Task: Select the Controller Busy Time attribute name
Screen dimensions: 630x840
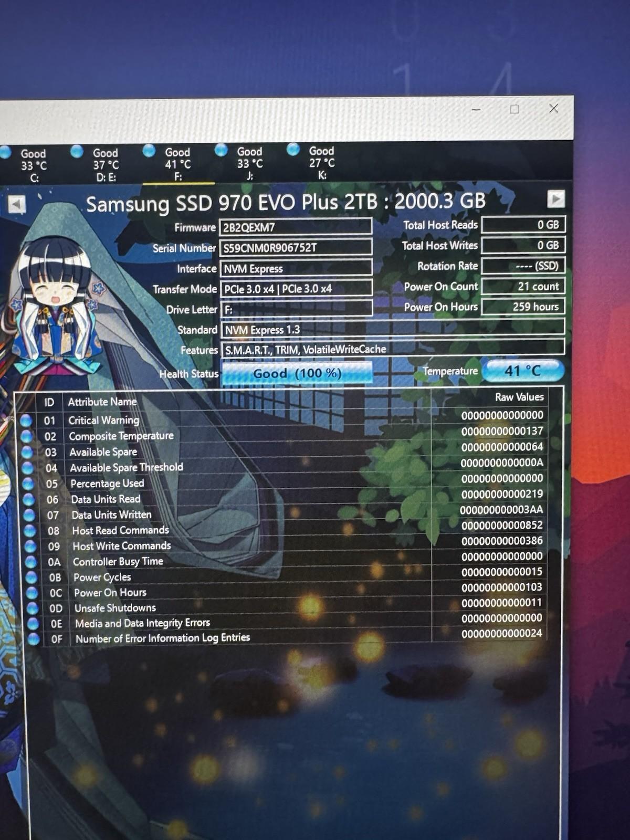Action: pyautogui.click(x=118, y=561)
